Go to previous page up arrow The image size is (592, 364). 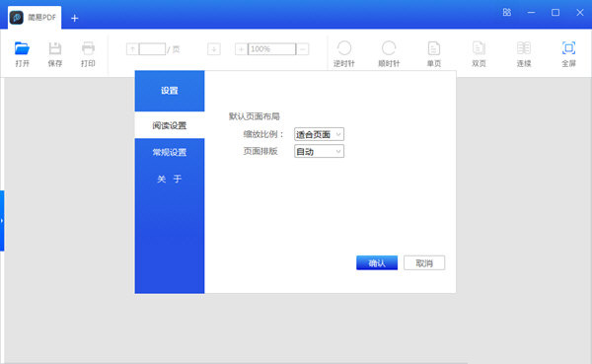132,49
